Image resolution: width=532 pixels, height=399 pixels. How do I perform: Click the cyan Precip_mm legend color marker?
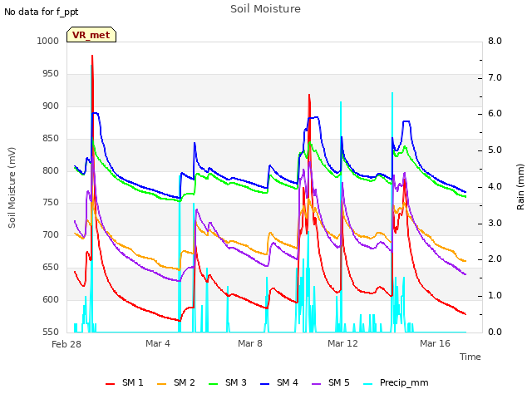(x=367, y=384)
